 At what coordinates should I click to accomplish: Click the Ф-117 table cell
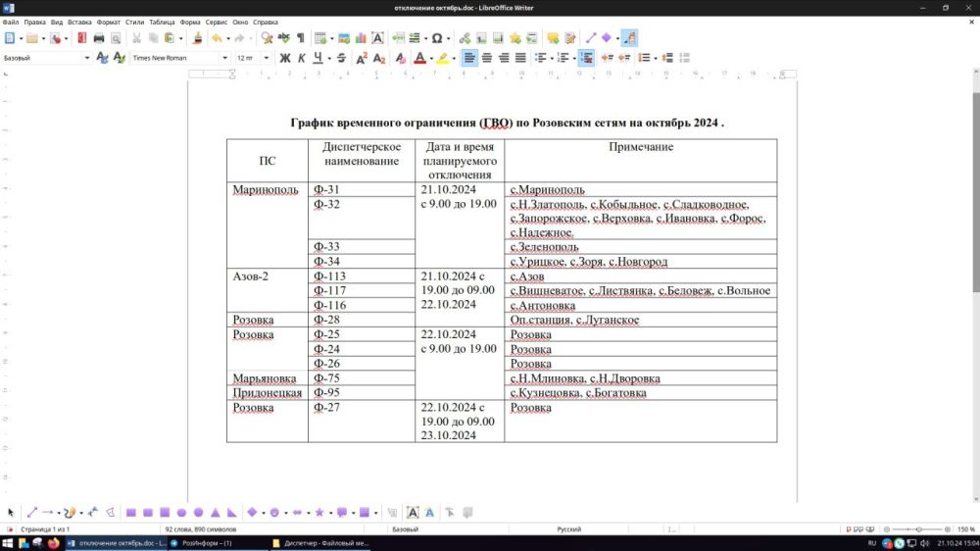click(x=362, y=290)
